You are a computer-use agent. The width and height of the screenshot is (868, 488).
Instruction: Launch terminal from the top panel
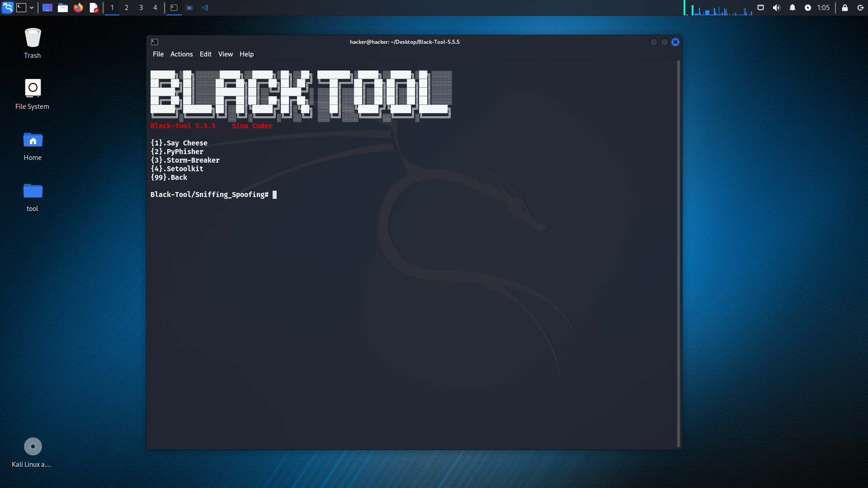(x=21, y=8)
